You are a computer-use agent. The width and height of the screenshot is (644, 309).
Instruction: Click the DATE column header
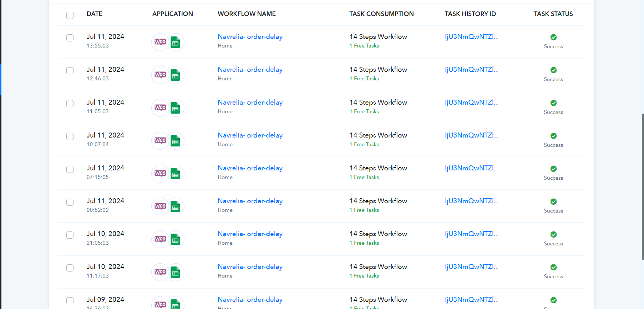pyautogui.click(x=95, y=14)
